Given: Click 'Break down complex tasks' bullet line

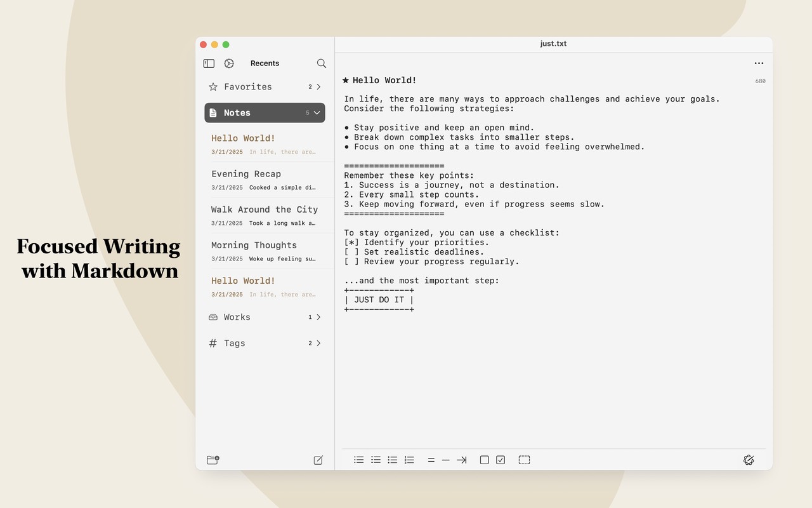Looking at the screenshot, I should click(459, 137).
